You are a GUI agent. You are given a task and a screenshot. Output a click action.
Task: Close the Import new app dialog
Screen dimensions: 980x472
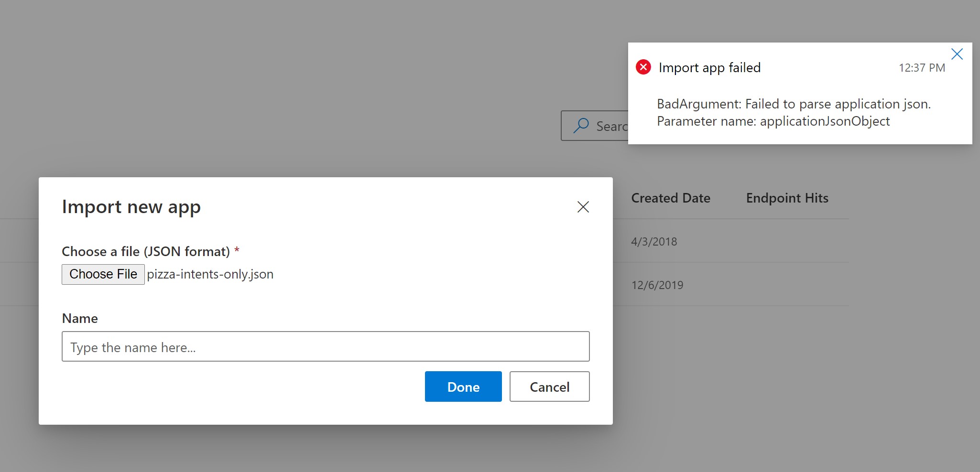583,207
